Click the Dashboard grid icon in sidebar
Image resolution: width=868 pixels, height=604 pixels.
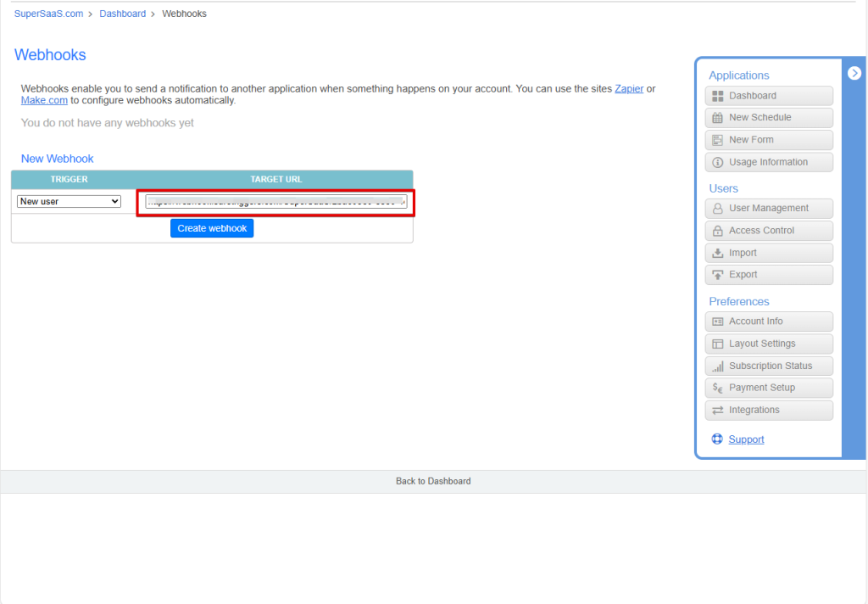click(717, 96)
